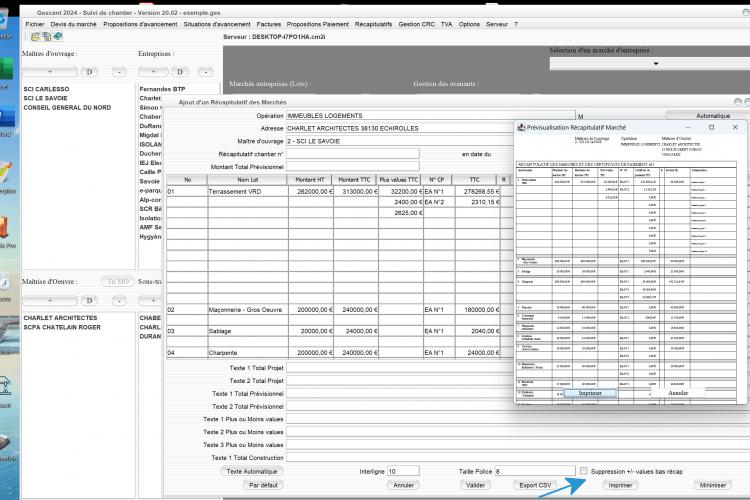Open the Options menu
This screenshot has height=500, width=750.
click(469, 24)
